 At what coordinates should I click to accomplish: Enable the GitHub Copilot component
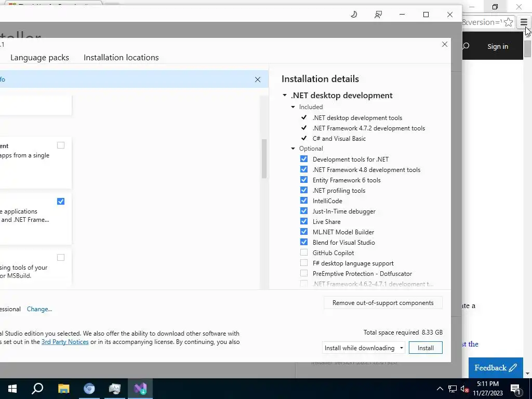point(303,252)
